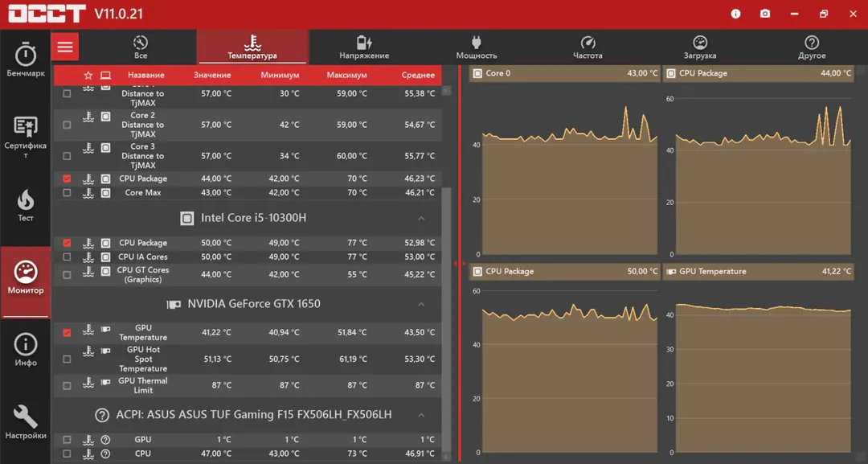The width and height of the screenshot is (868, 464).
Task: Enable the Core Max checkbox
Action: click(67, 193)
